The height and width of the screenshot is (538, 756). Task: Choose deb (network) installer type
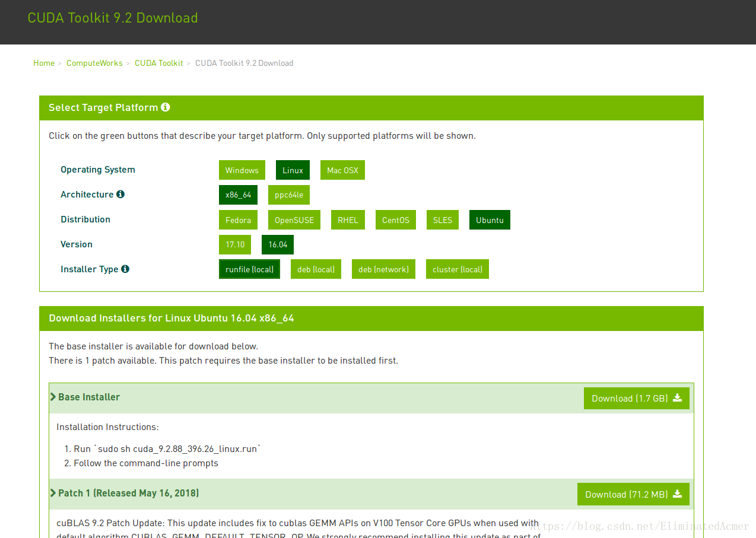(383, 269)
